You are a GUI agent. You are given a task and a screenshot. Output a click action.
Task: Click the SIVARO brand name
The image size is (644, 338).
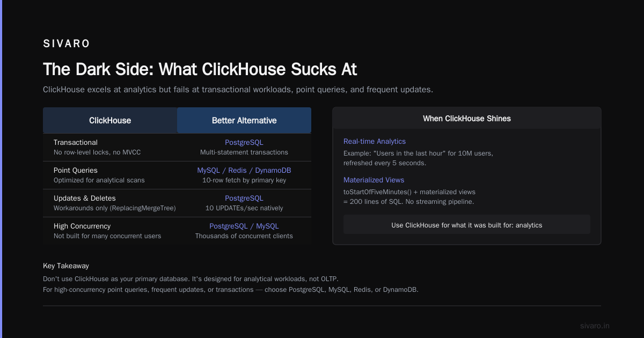(x=67, y=44)
